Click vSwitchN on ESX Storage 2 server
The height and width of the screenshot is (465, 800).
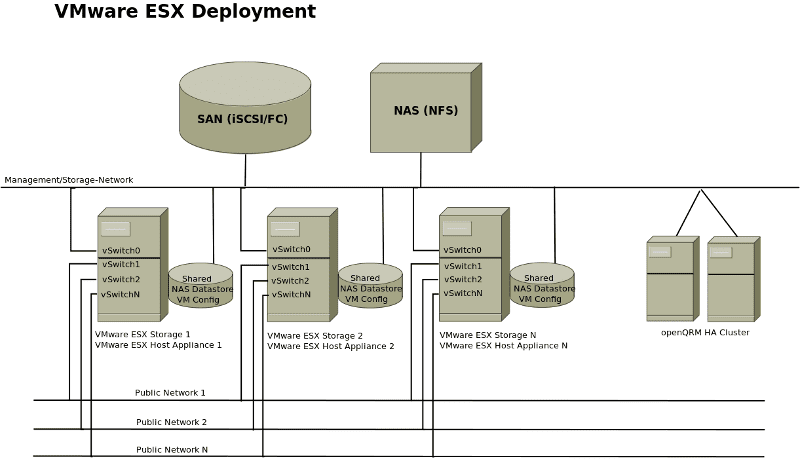[x=291, y=295]
